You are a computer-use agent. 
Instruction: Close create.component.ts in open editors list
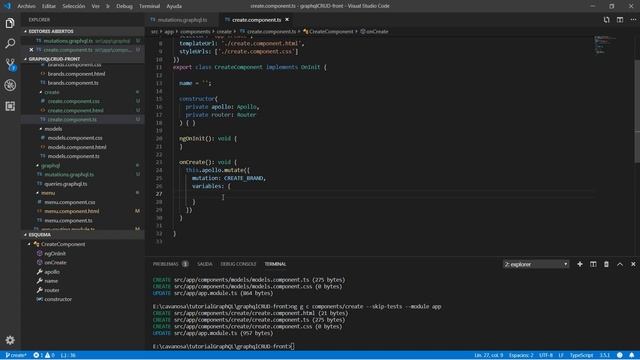[x=31, y=50]
